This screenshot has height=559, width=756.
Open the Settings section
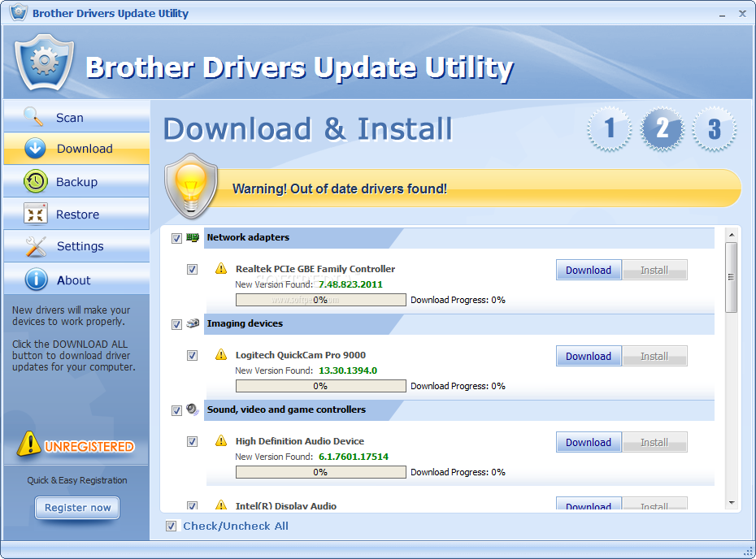pyautogui.click(x=76, y=246)
